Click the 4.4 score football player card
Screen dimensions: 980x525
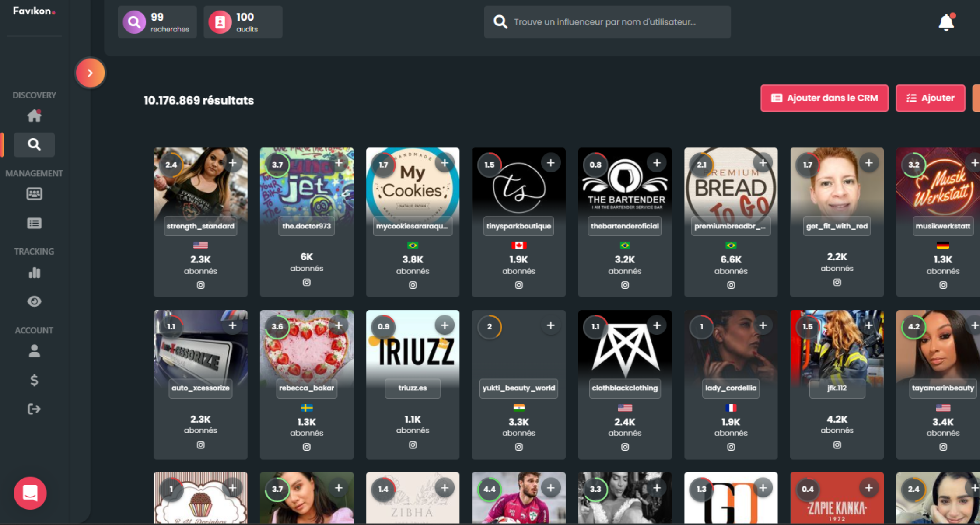[519, 499]
